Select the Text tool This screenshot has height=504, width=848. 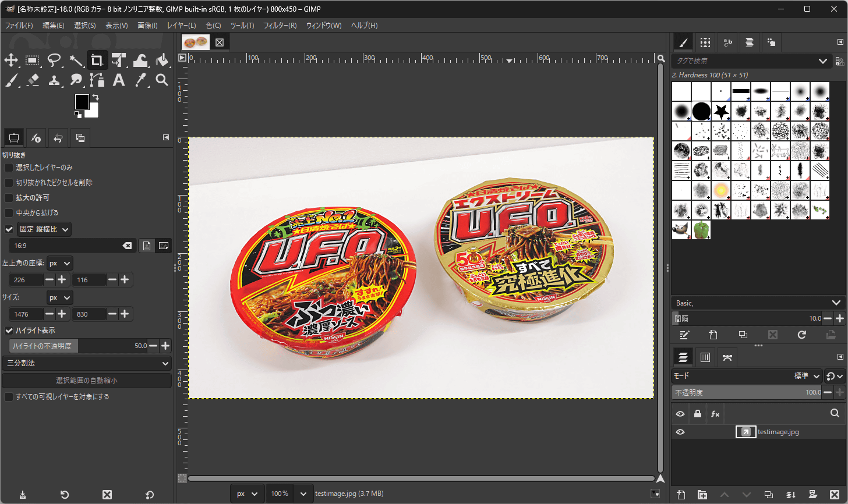coord(119,80)
